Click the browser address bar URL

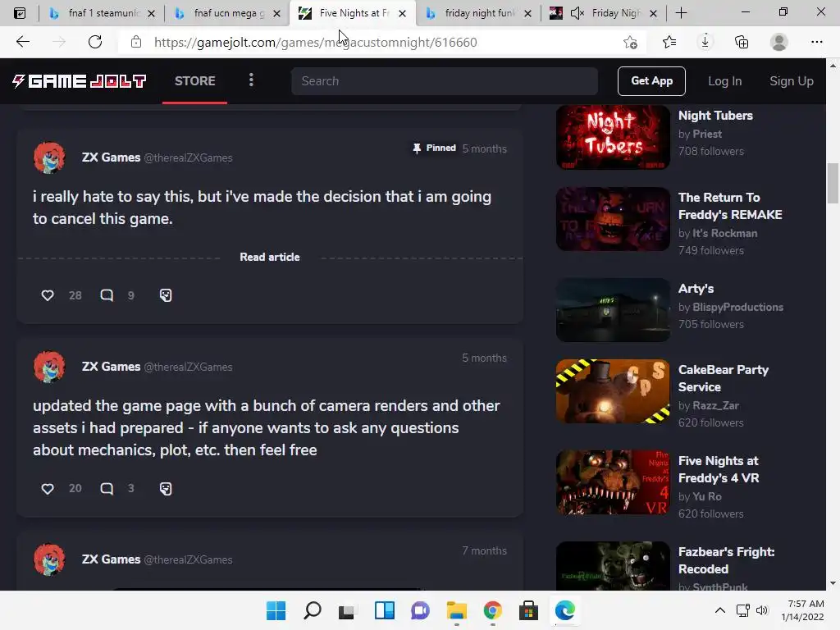tap(315, 42)
